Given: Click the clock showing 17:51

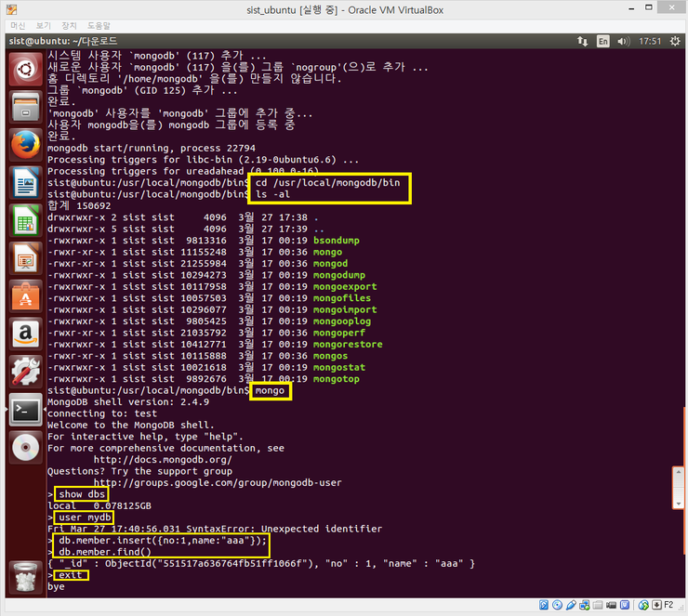Looking at the screenshot, I should pyautogui.click(x=651, y=41).
